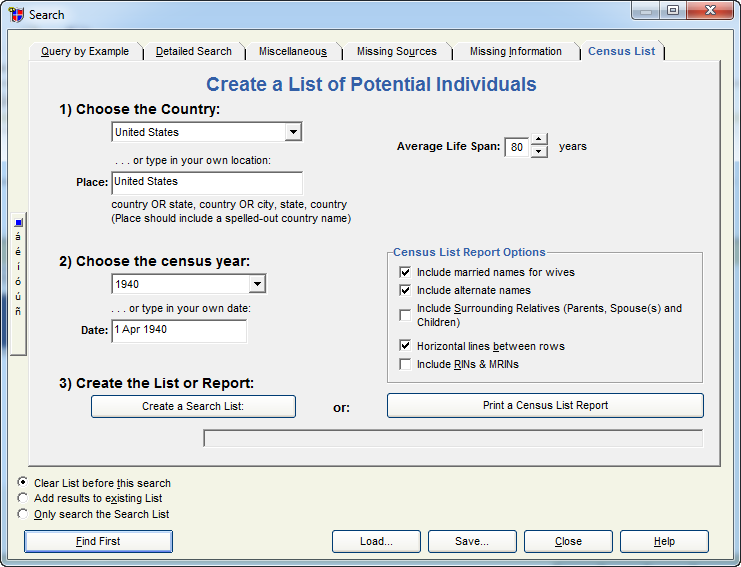Open the Missing Information tab

coord(516,51)
